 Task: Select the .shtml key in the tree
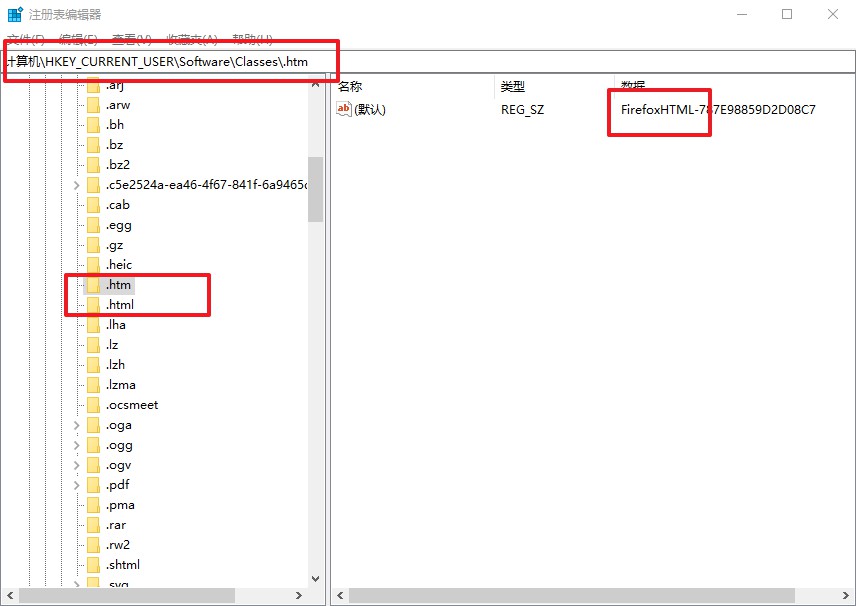click(123, 565)
